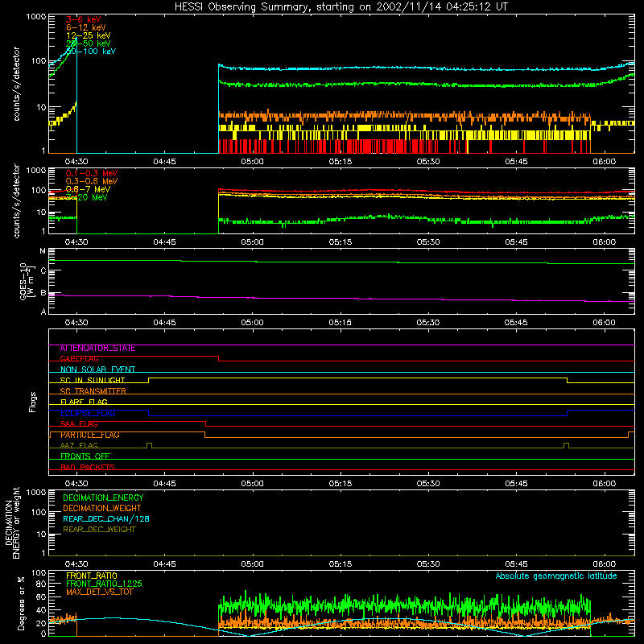Click the C class label on GOES axis

tap(43, 270)
